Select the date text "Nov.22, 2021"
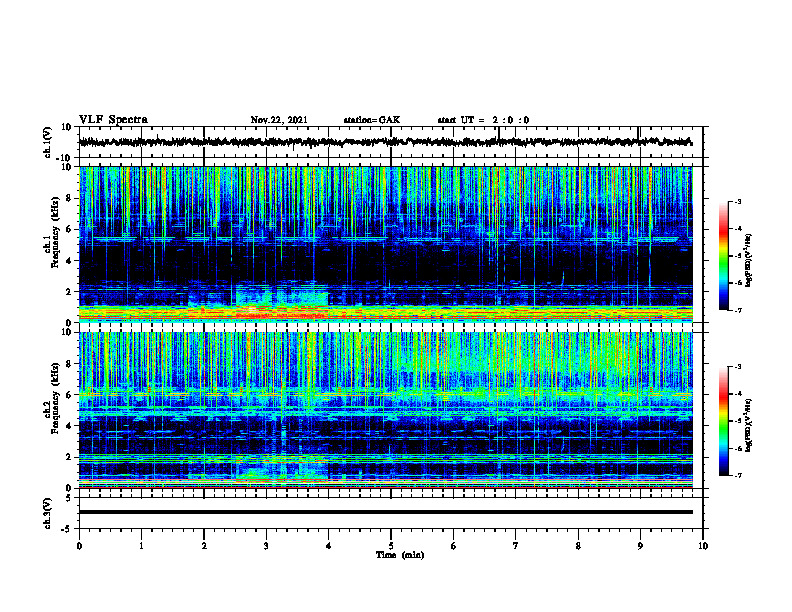 [279, 120]
